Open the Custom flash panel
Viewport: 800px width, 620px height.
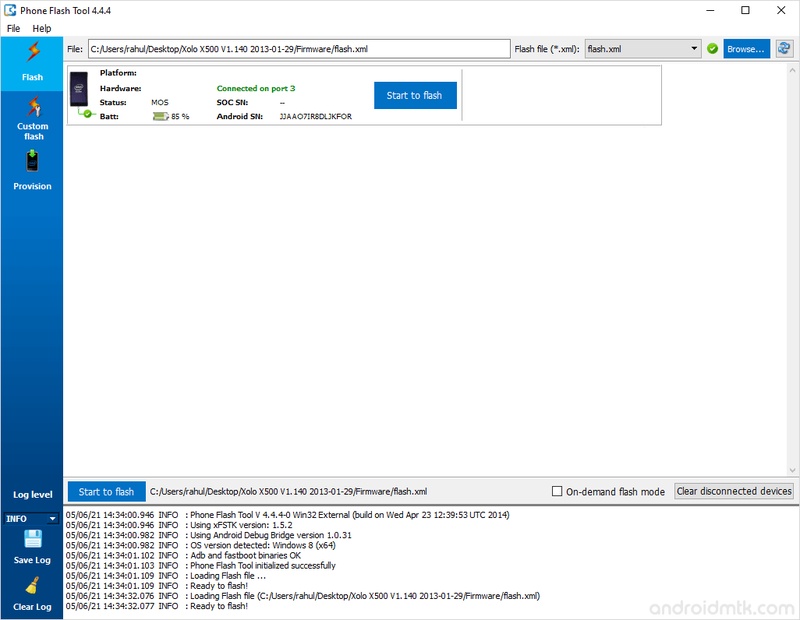31,120
